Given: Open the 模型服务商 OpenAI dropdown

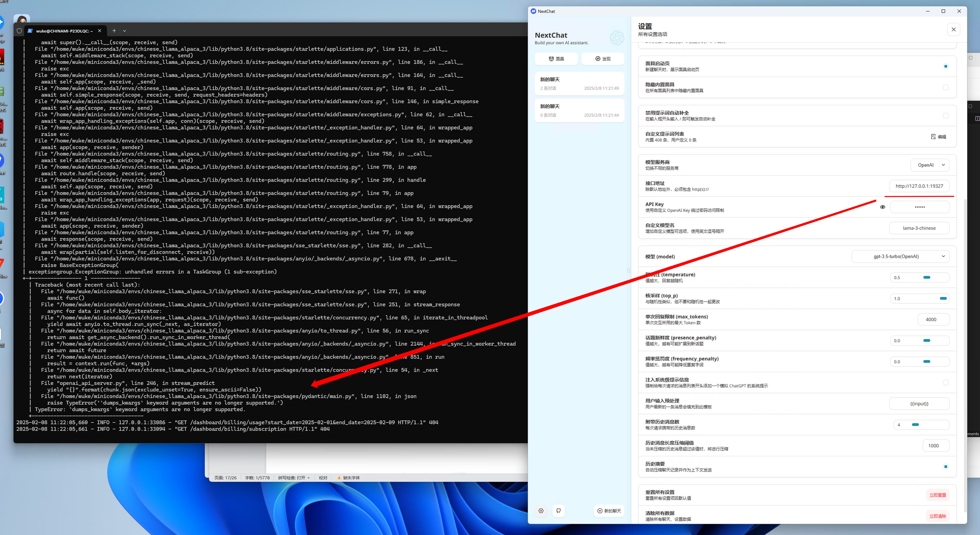Looking at the screenshot, I should (x=930, y=165).
